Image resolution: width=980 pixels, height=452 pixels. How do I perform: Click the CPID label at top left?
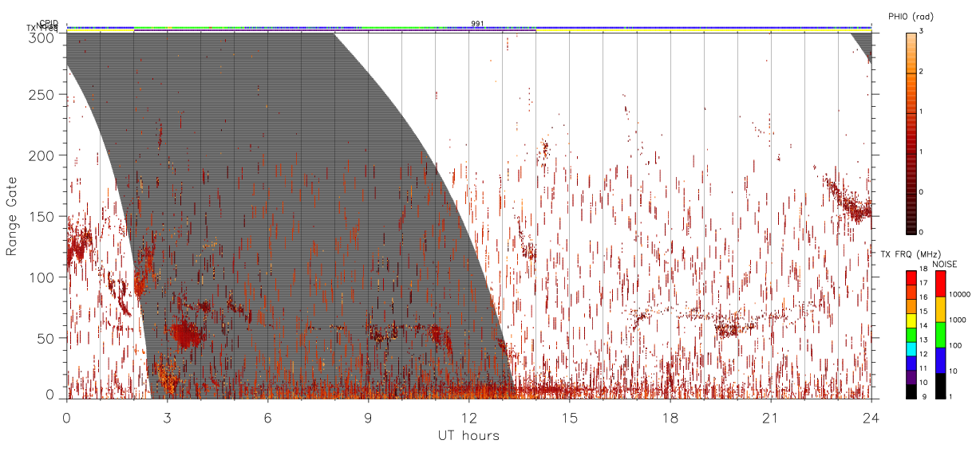click(48, 23)
